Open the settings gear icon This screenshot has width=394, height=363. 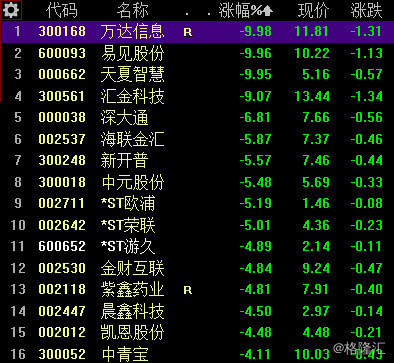tap(11, 10)
